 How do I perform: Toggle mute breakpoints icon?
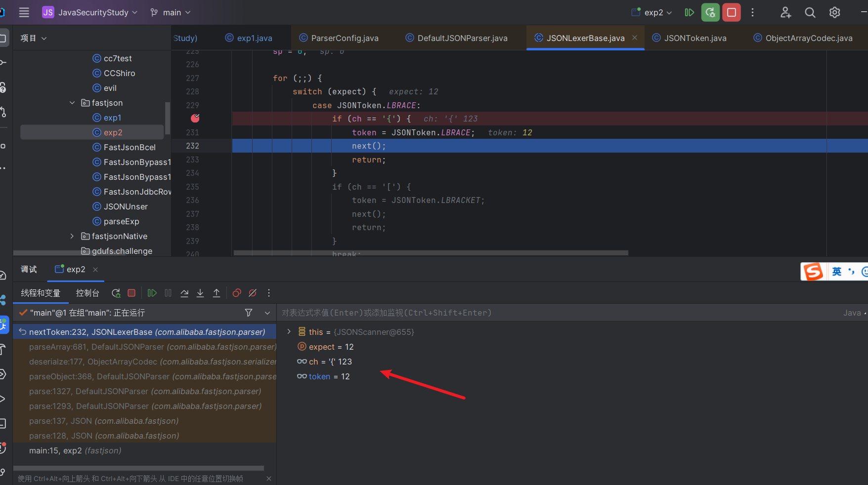[x=253, y=293]
